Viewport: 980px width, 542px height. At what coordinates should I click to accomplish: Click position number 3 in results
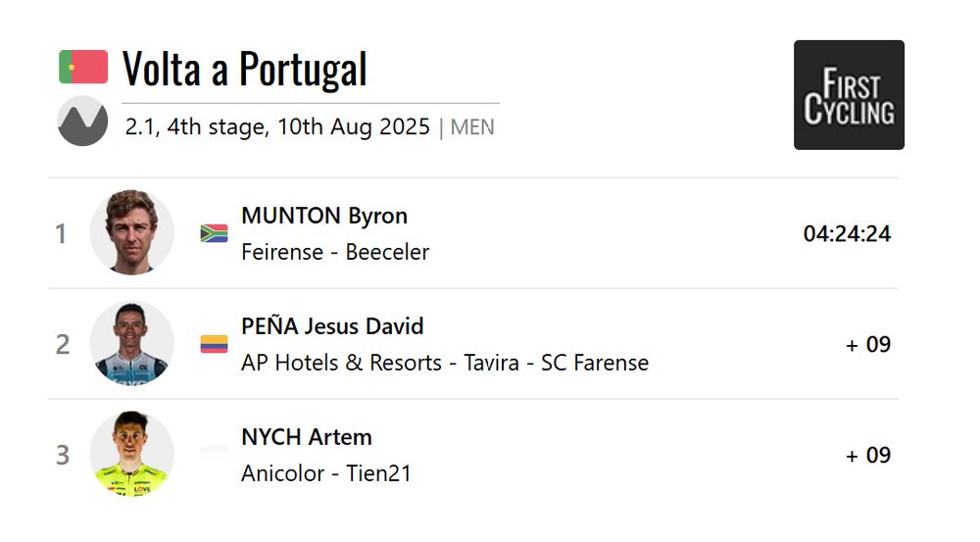point(63,455)
